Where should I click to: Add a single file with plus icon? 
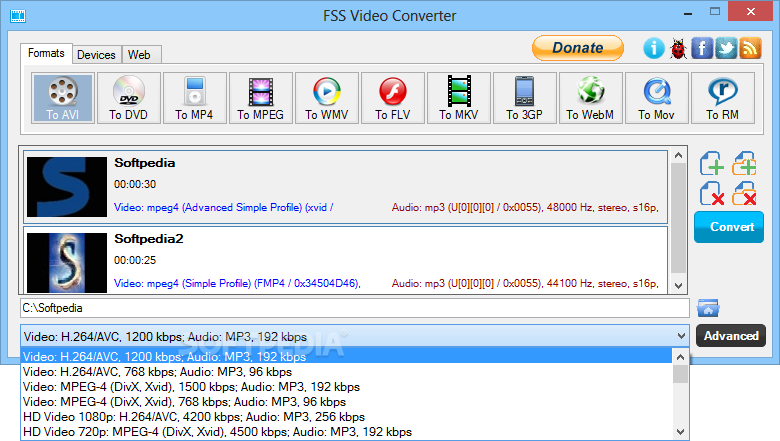click(712, 164)
